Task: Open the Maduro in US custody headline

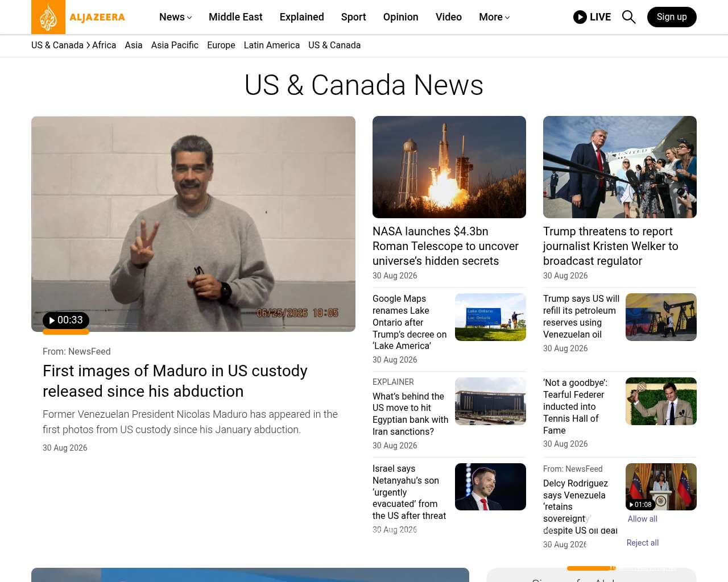Action: coord(175,381)
